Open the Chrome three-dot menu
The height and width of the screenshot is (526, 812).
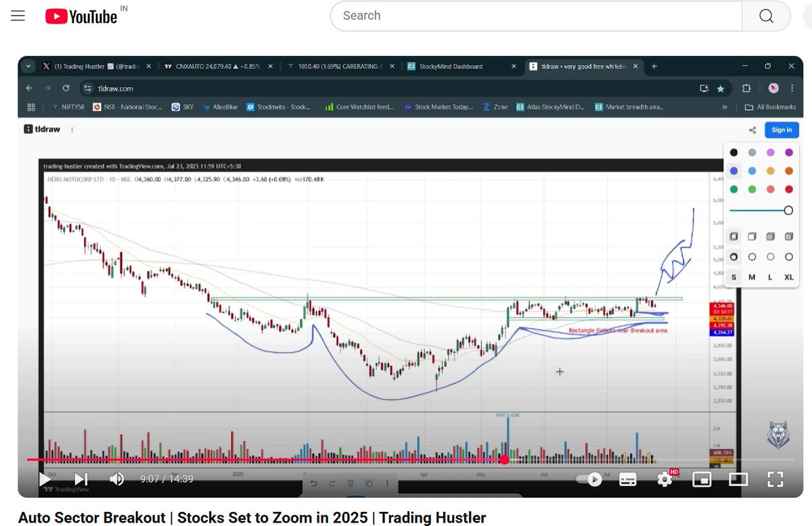tap(792, 89)
